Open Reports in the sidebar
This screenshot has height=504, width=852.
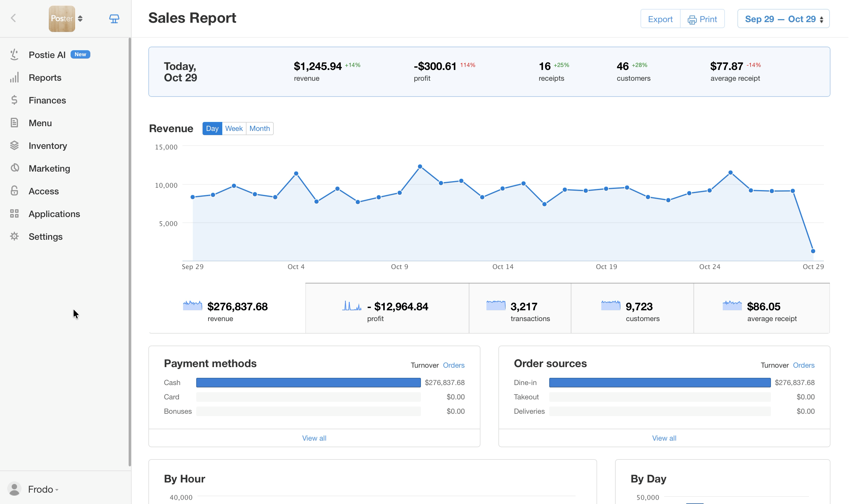(x=45, y=77)
